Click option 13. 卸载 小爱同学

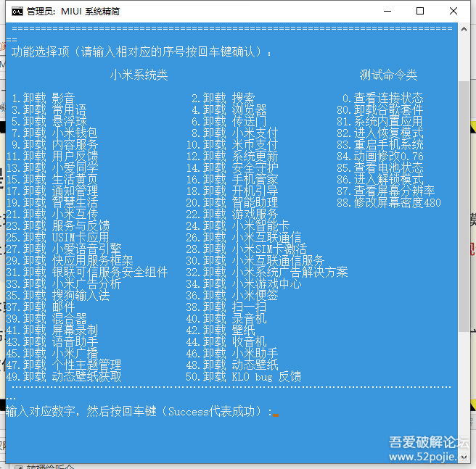click(52, 167)
